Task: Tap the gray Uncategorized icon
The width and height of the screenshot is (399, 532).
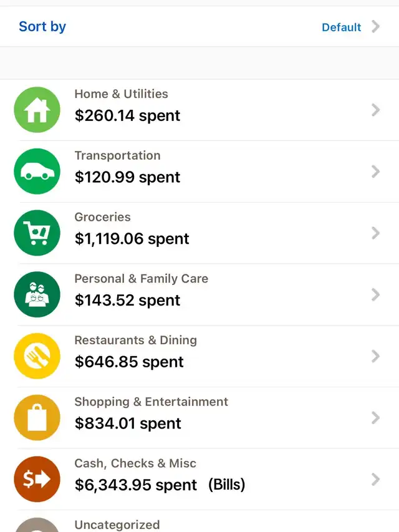Action: click(37, 525)
